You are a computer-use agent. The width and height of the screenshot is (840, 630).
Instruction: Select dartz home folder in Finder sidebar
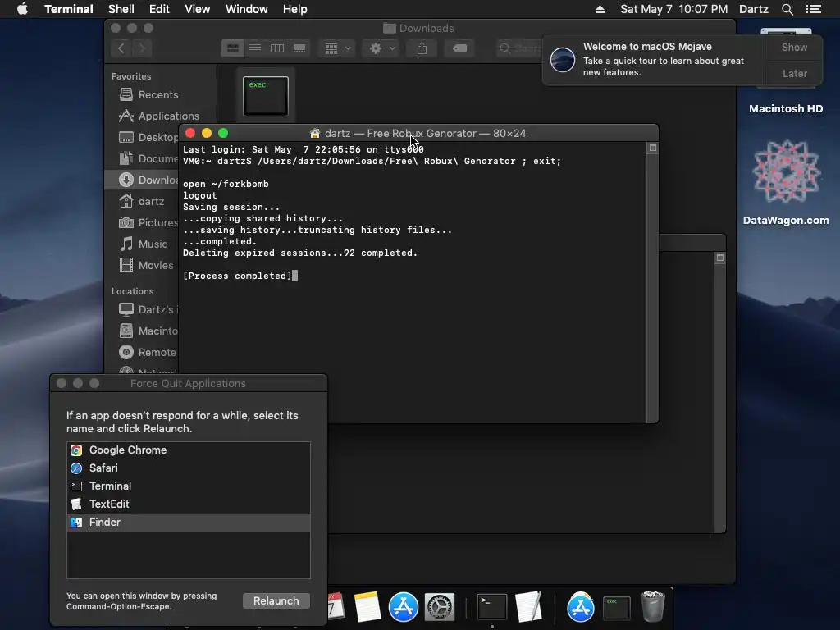pyautogui.click(x=141, y=202)
